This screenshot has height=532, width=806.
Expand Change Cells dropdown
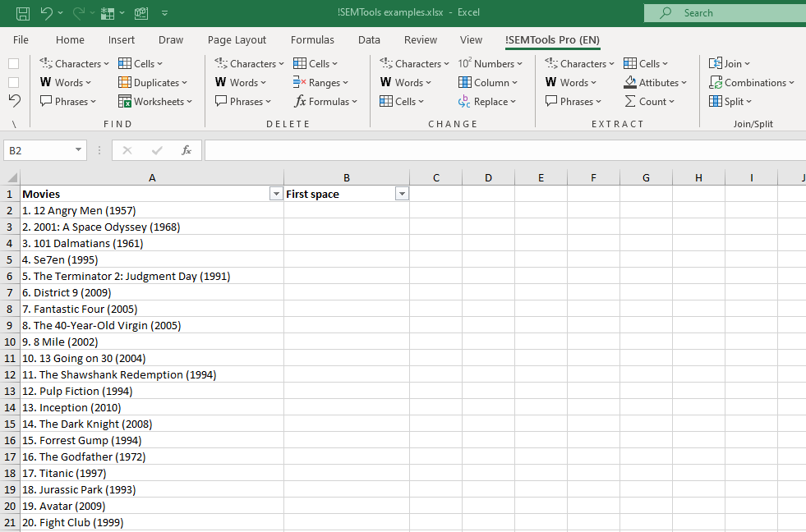[421, 102]
